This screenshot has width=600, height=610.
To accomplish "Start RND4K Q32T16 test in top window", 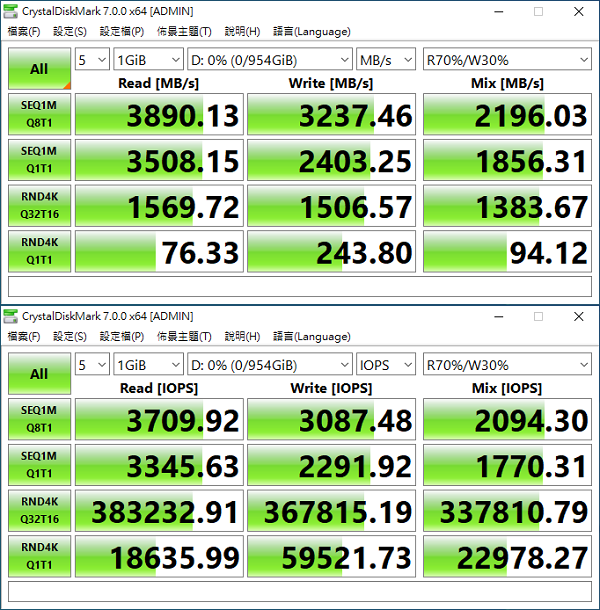I will click(39, 205).
